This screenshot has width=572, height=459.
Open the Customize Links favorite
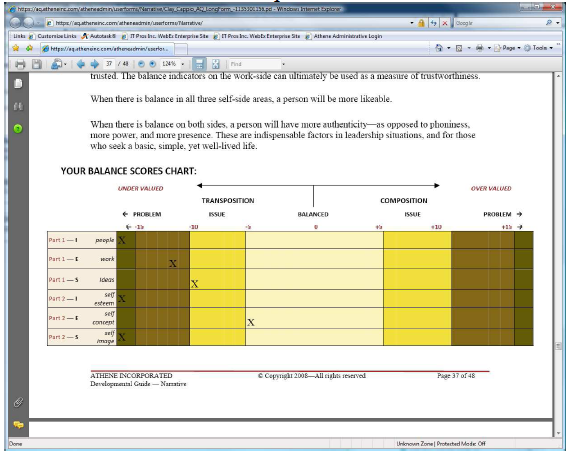pos(53,36)
